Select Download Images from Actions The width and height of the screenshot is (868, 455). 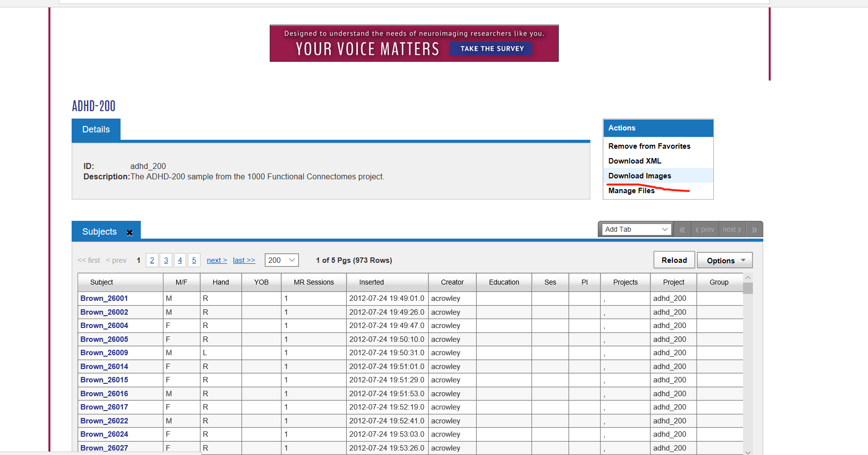click(639, 176)
